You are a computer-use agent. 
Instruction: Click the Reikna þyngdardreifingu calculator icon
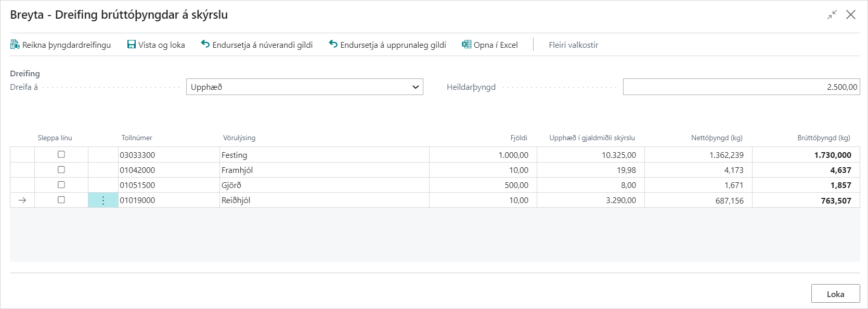pos(15,45)
